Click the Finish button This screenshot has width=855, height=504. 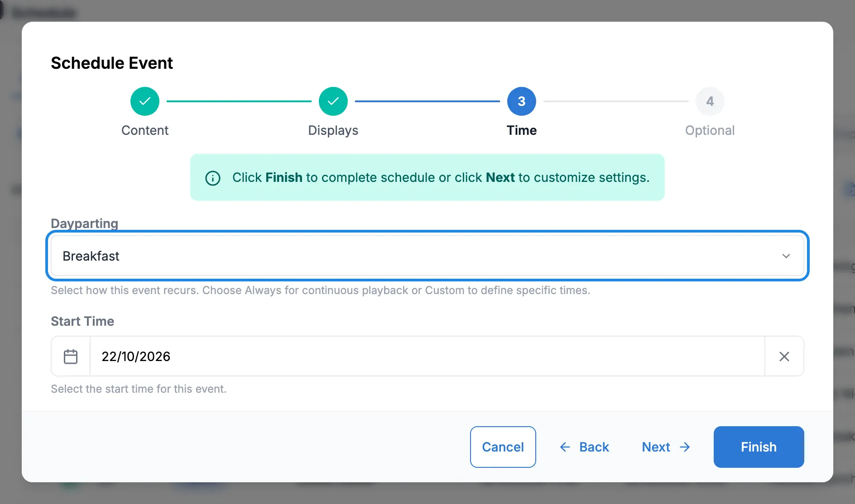tap(759, 447)
